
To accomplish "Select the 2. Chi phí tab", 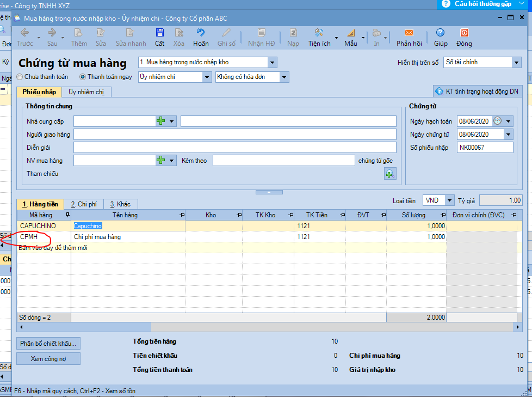I will click(x=84, y=204).
